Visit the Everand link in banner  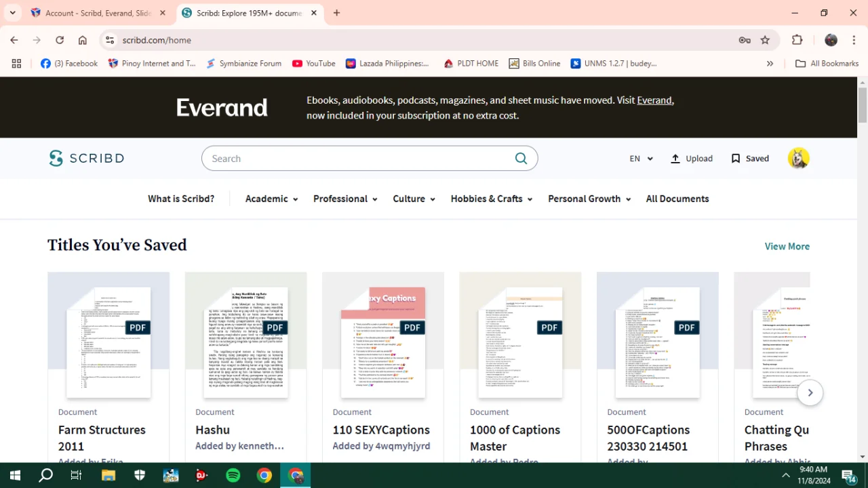pos(654,100)
